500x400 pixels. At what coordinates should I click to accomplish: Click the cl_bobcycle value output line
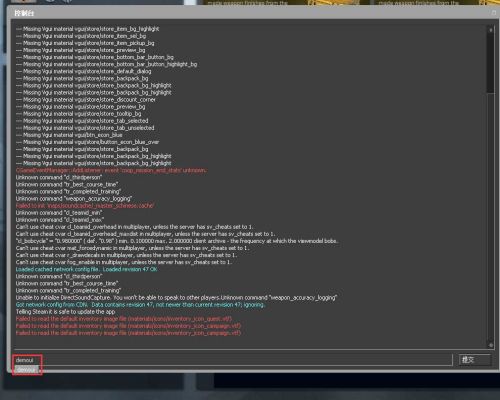coord(177,241)
